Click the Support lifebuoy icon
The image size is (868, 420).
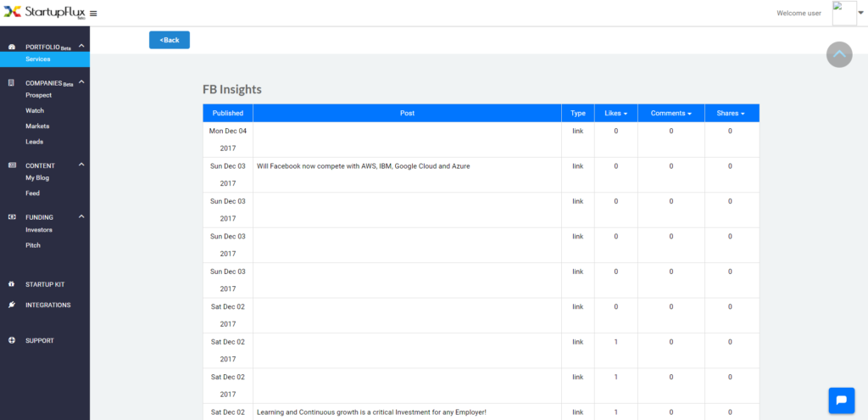(12, 340)
